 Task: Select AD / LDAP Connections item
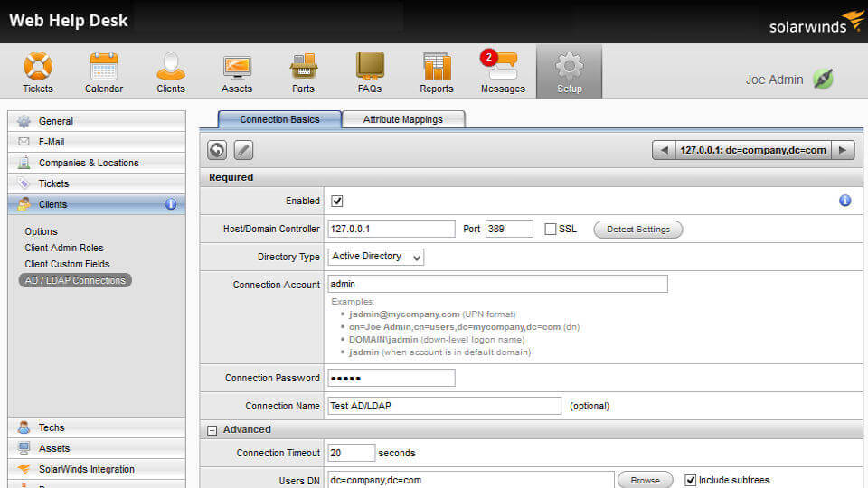click(75, 280)
